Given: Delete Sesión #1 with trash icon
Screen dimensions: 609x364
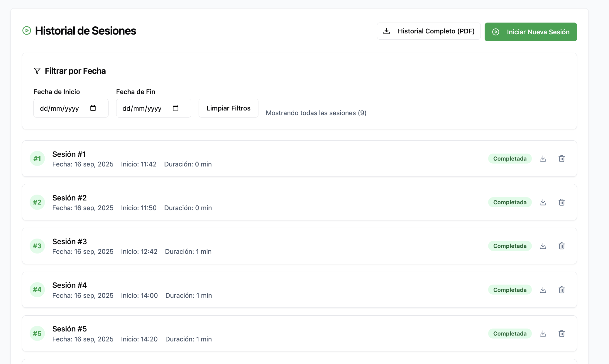Looking at the screenshot, I should point(561,159).
